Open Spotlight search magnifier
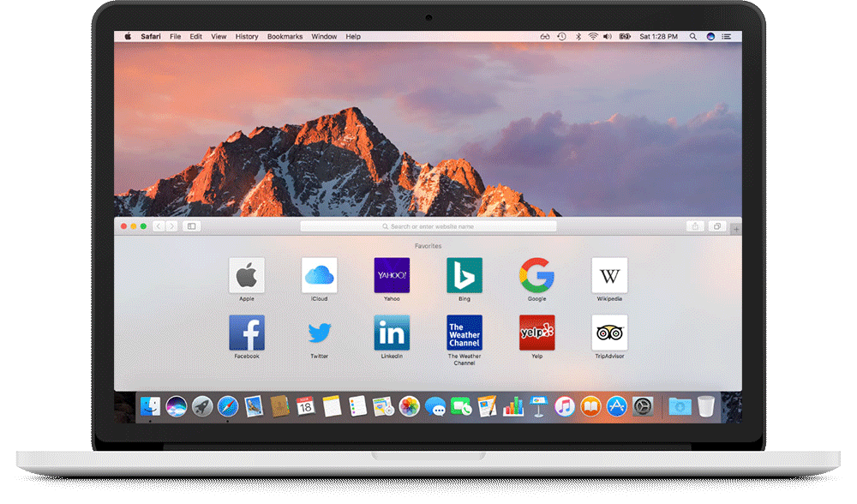Viewport: 857px width, 504px height. (x=693, y=37)
